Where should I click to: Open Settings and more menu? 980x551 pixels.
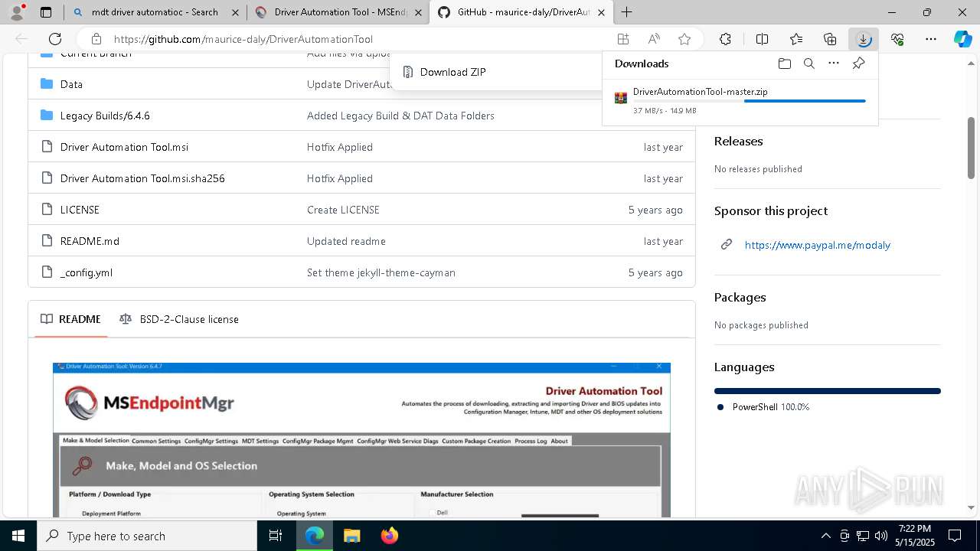click(931, 39)
